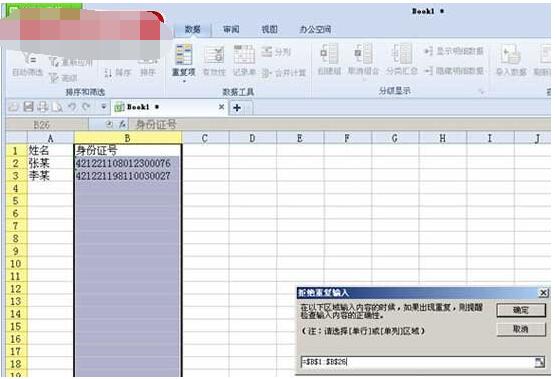Select column B header
The width and height of the screenshot is (556, 379).
128,138
